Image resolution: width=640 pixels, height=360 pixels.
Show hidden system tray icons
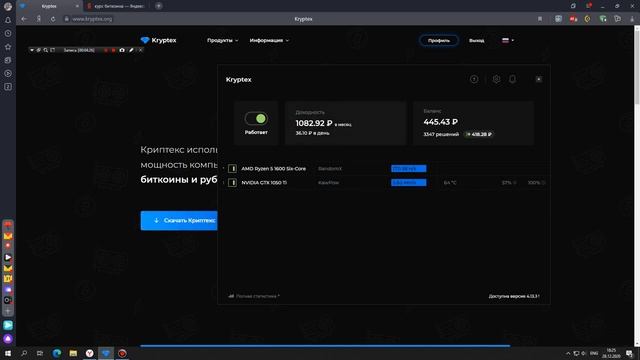coord(568,353)
